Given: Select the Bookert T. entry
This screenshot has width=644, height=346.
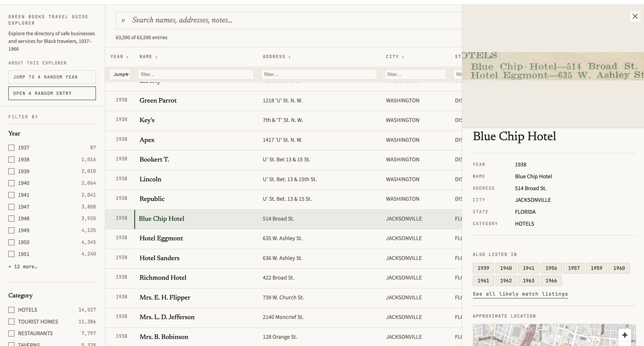Looking at the screenshot, I should (x=283, y=160).
